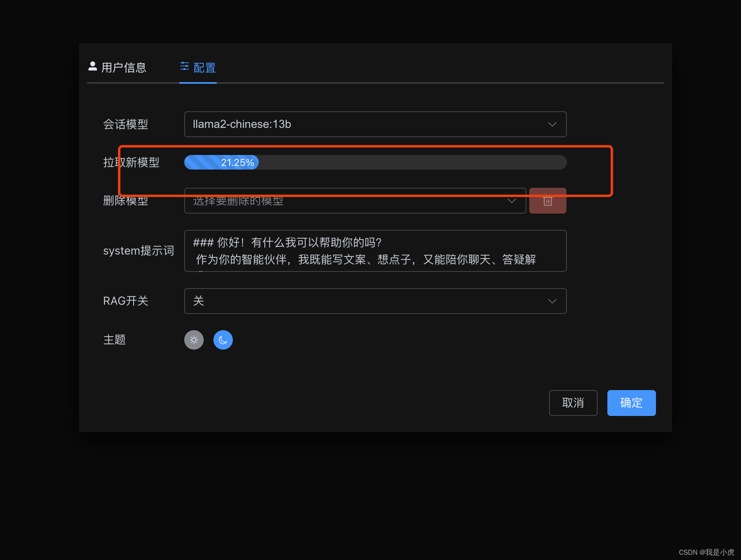Open the RAG开关 dropdown showing 关
741x560 pixels.
click(375, 301)
